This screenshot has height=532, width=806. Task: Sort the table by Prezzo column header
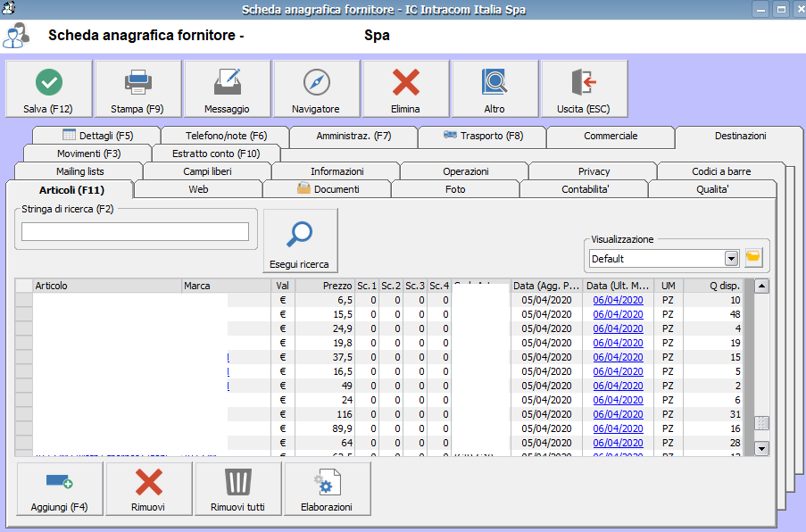[x=325, y=286]
